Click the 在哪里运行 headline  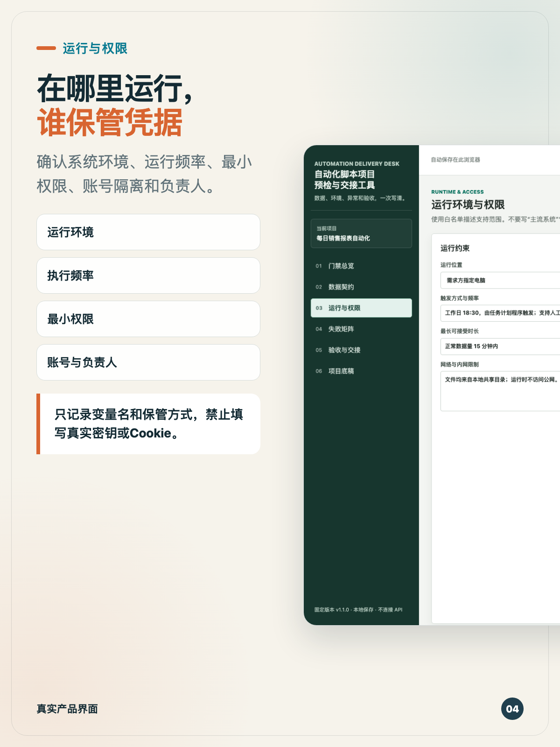pos(115,89)
